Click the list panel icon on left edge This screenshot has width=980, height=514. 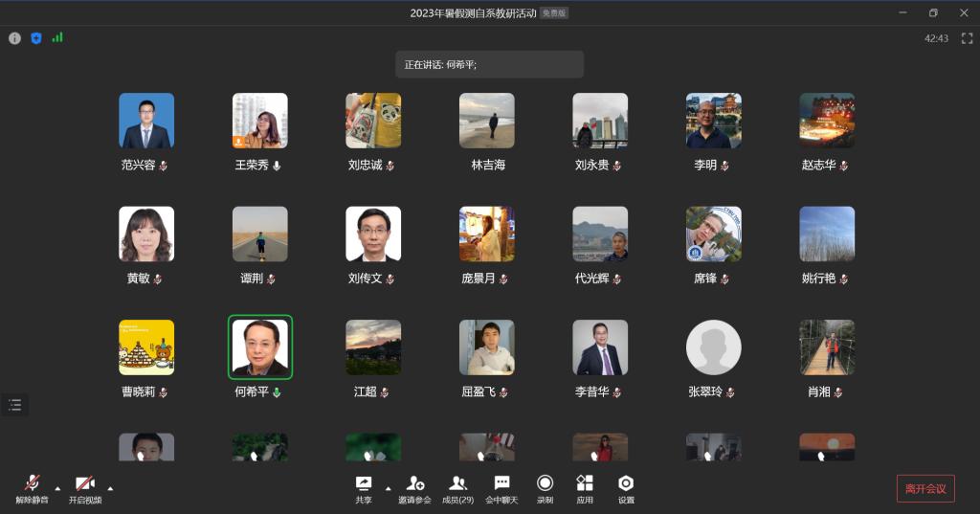tap(14, 405)
